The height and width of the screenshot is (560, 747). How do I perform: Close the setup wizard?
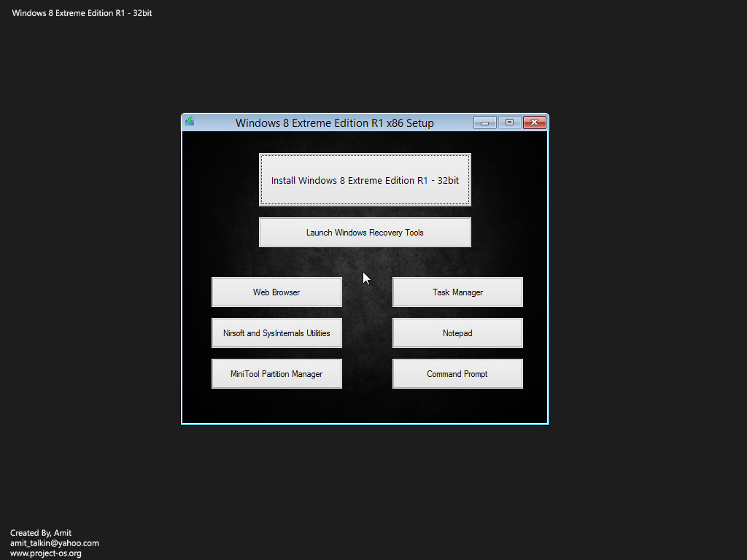coord(534,122)
